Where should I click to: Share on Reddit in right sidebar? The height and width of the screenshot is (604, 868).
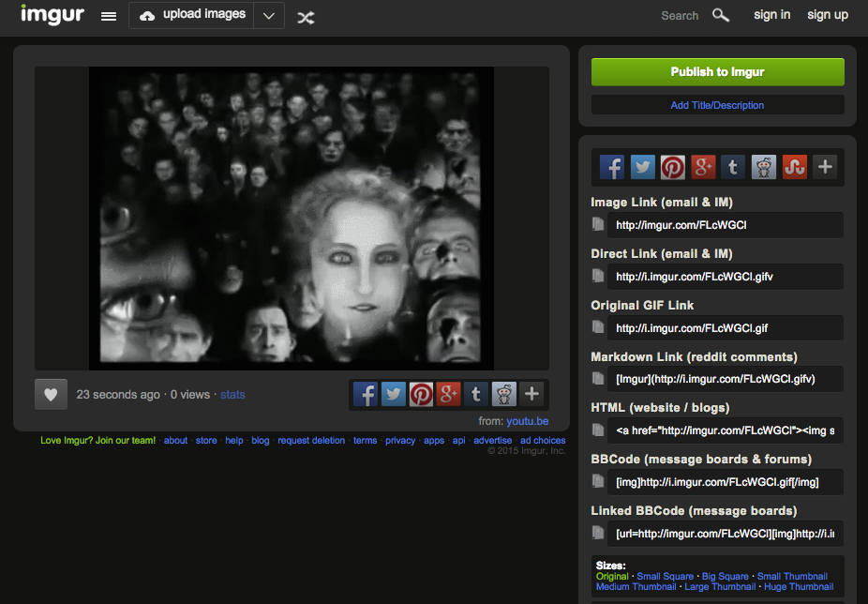tap(764, 167)
